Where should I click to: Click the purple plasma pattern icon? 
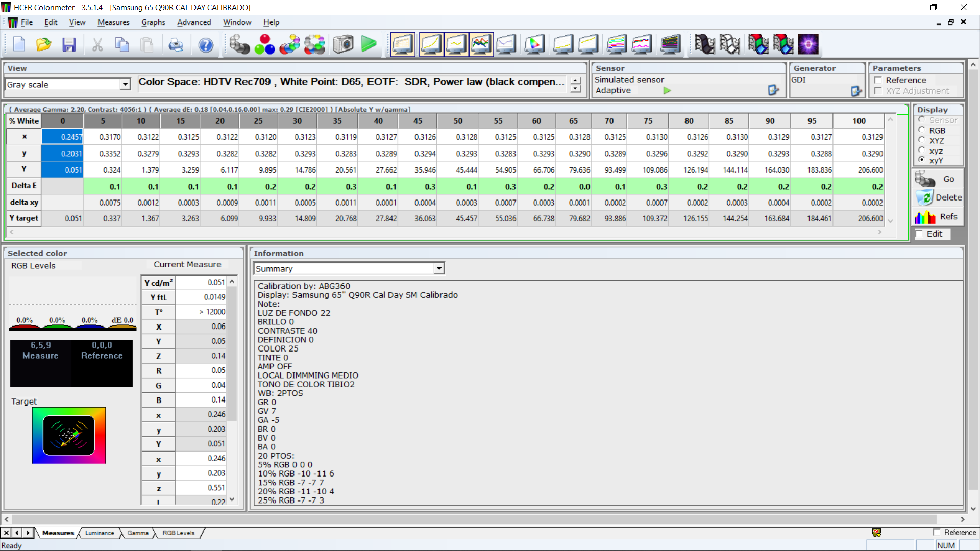coord(808,45)
